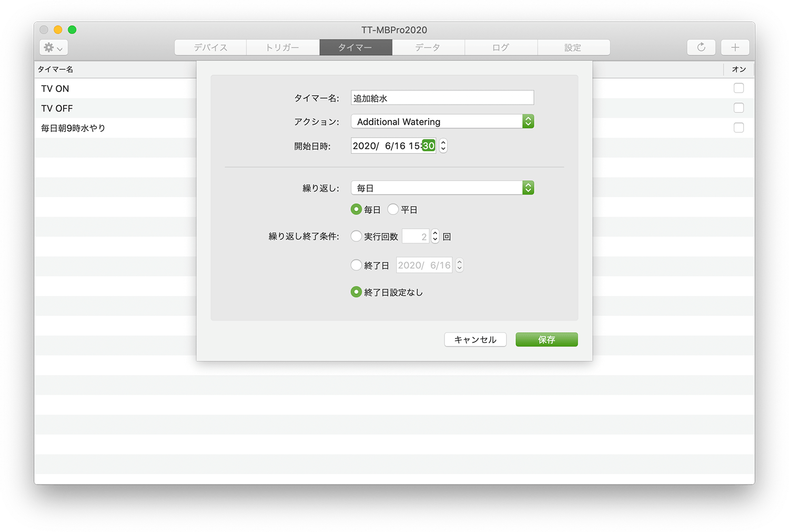Click the plus add timer button
This screenshot has height=532, width=789.
(735, 47)
